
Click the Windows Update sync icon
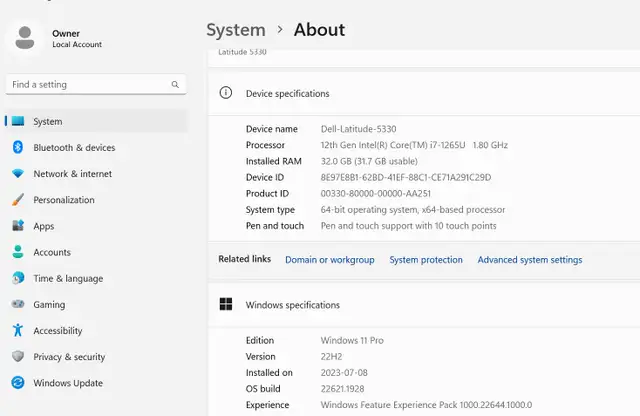18,383
